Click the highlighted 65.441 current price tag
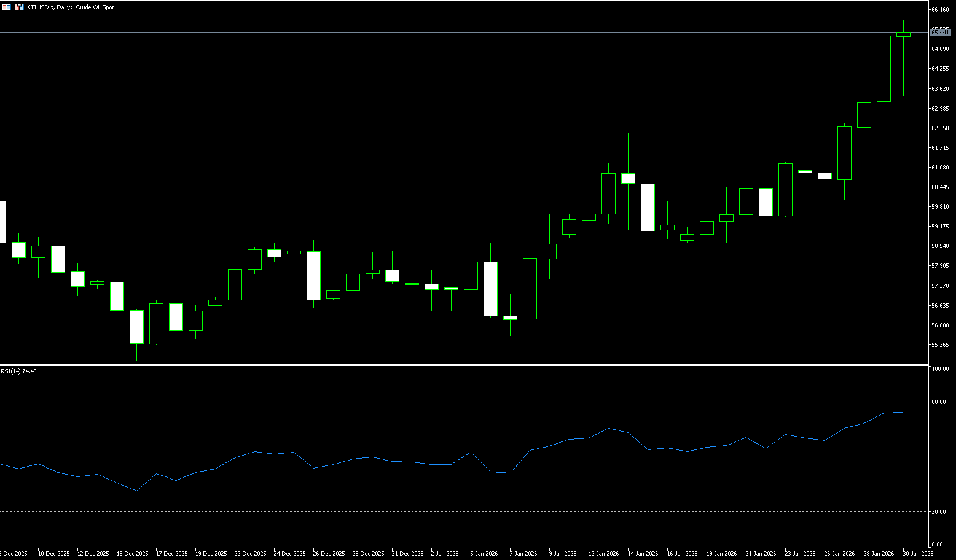 (x=941, y=32)
